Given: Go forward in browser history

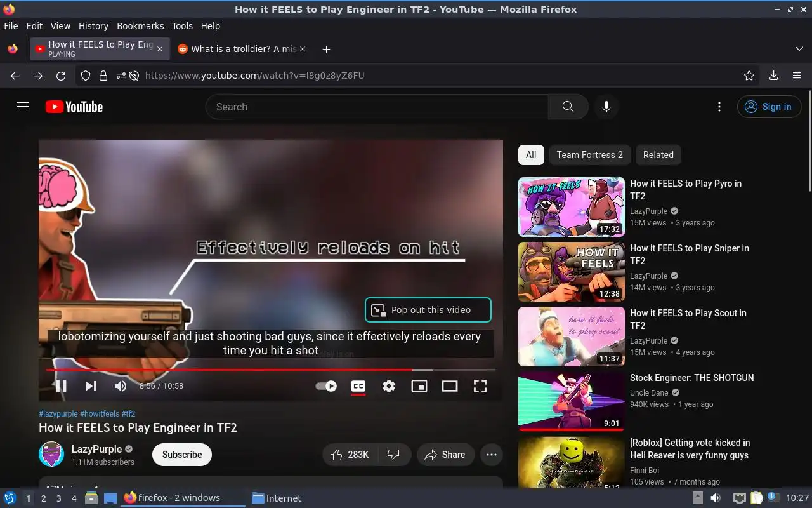Looking at the screenshot, I should (38, 76).
